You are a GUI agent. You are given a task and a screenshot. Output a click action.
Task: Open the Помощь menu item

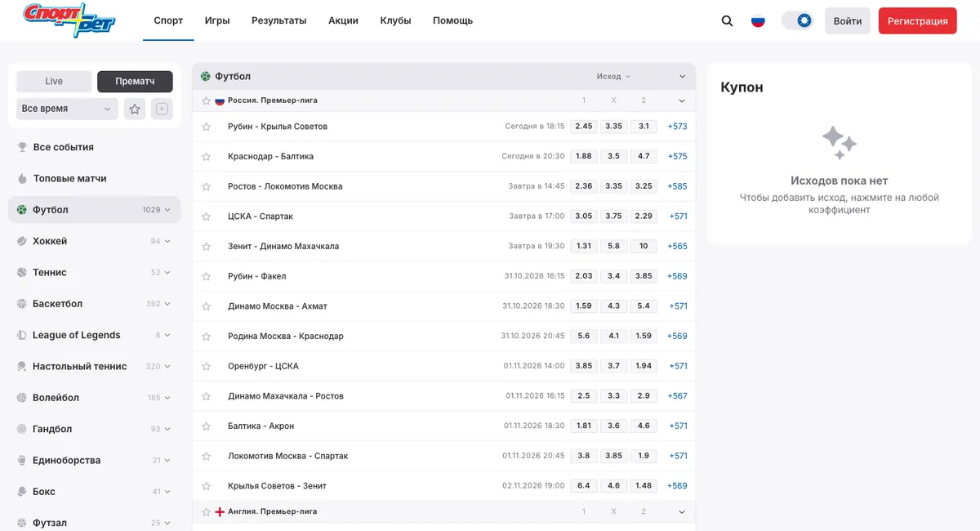[452, 20]
